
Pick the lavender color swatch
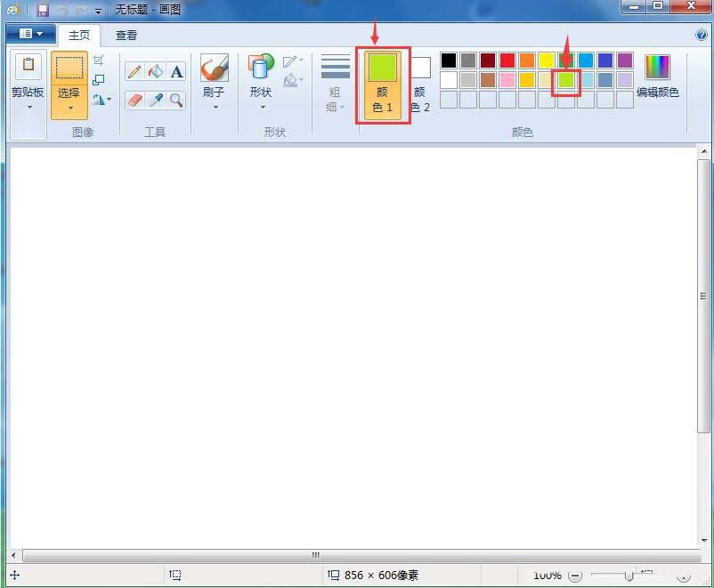[x=625, y=80]
